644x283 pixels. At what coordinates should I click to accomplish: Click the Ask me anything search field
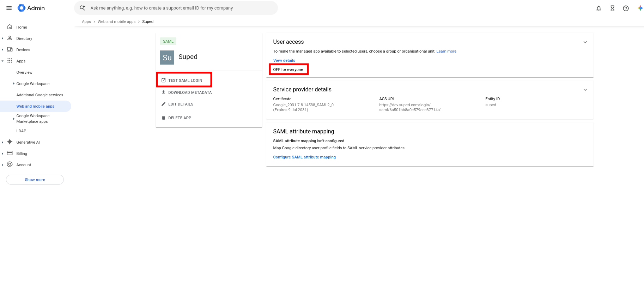coord(176,8)
